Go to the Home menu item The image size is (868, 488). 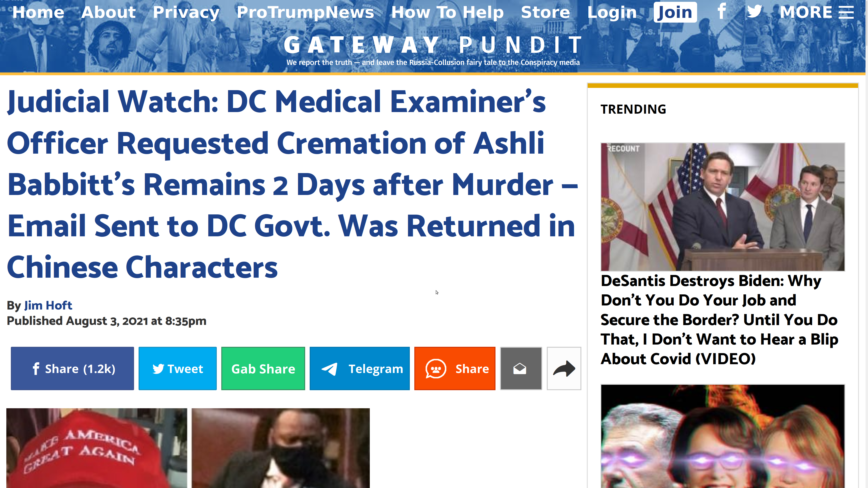[38, 12]
